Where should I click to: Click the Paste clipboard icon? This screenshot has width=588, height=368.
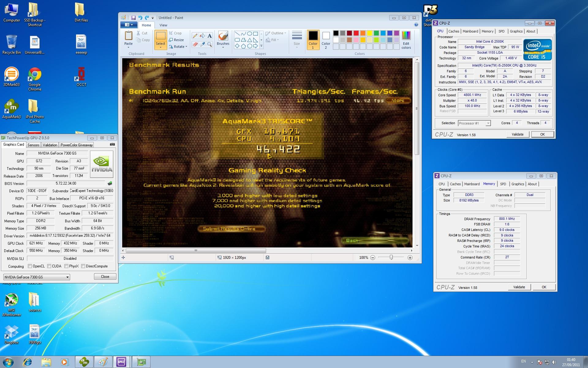129,36
